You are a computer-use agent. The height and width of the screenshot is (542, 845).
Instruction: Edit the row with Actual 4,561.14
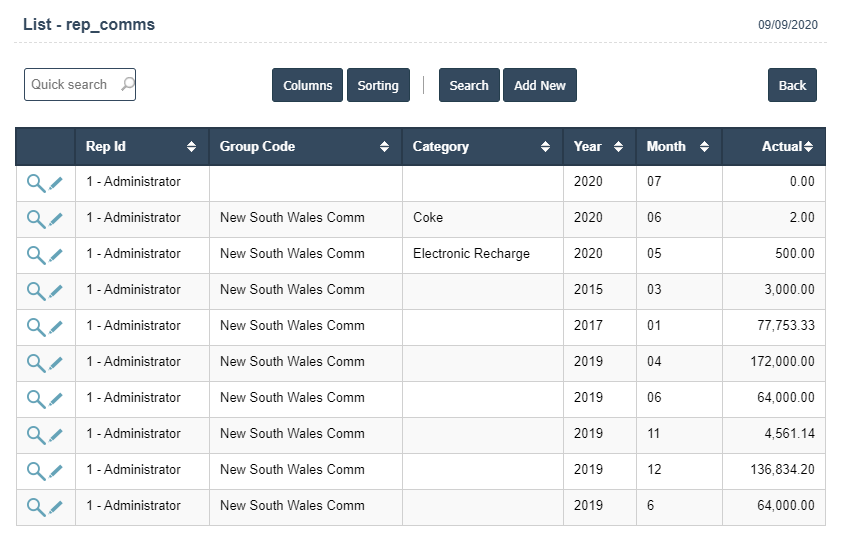(56, 434)
